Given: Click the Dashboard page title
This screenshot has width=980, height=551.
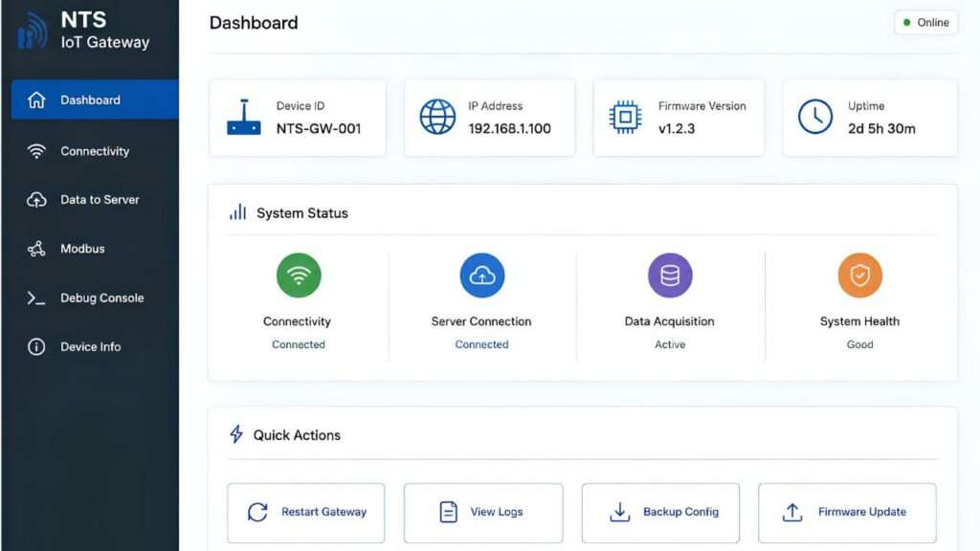Looking at the screenshot, I should pyautogui.click(x=254, y=23).
